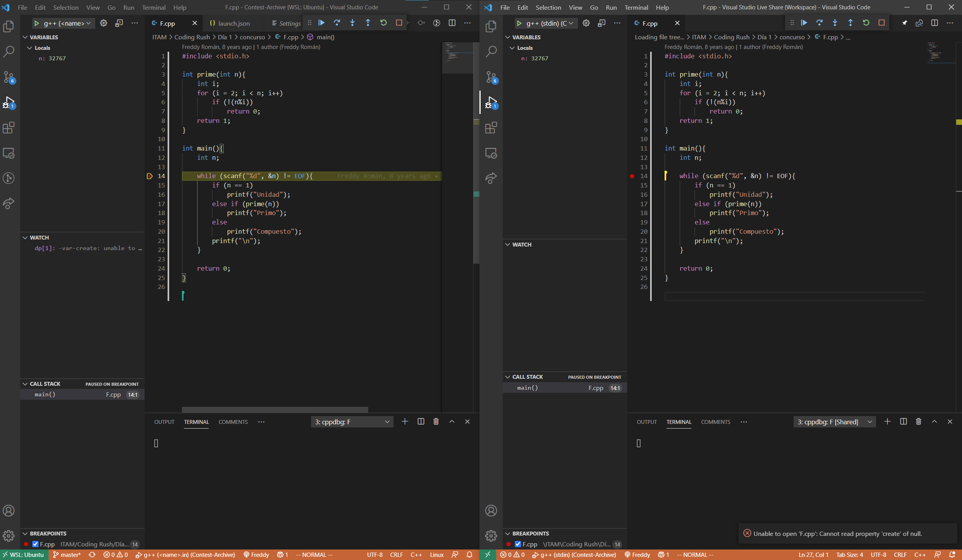Uncheck F.cpp breakpoint in right window's Breakpoints
This screenshot has height=560, width=962.
[518, 544]
